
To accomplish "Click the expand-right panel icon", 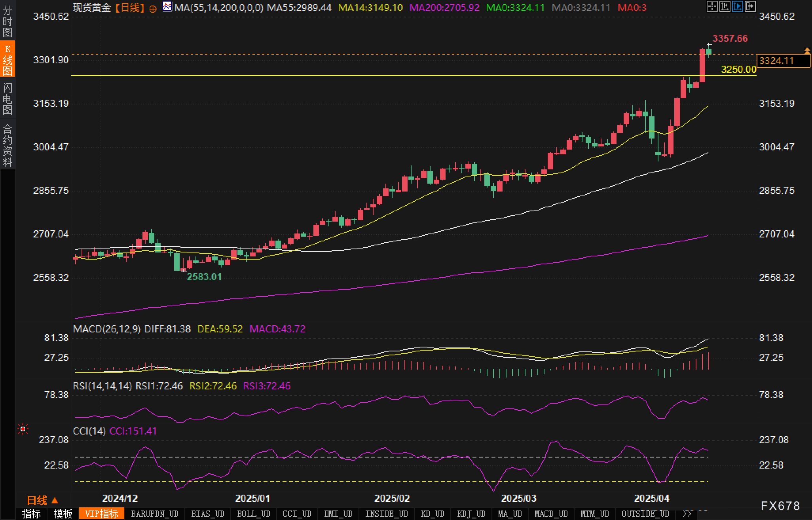I will click(750, 6).
